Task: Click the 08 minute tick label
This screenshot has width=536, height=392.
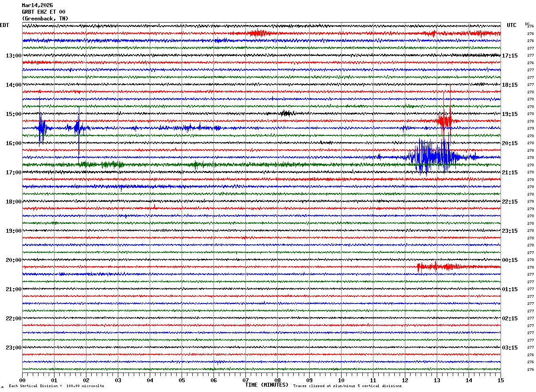Action: (x=277, y=380)
